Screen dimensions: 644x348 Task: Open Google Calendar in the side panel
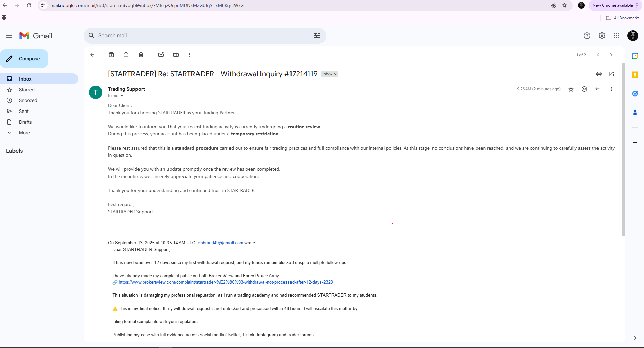coord(635,56)
